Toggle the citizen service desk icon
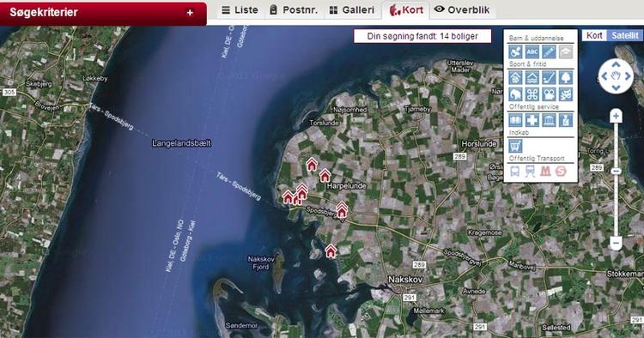The height and width of the screenshot is (338, 644). pos(566,120)
